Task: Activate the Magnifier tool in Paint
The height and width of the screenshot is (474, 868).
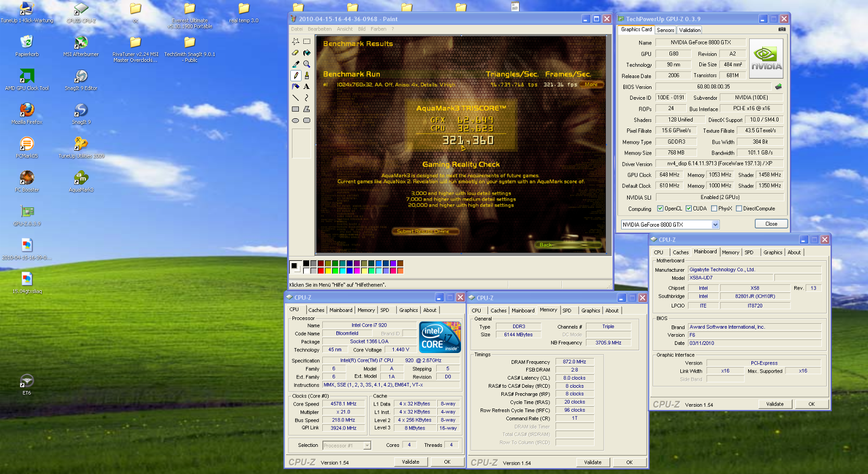Action: pyautogui.click(x=307, y=64)
